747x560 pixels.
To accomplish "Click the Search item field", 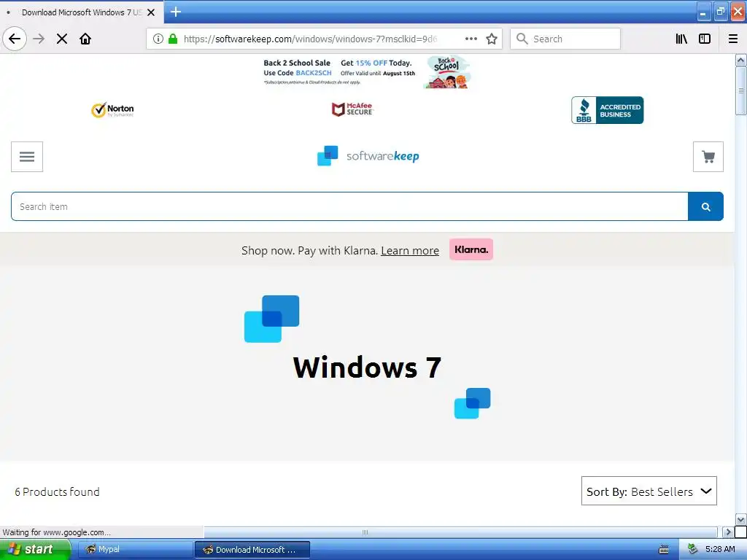I will click(x=349, y=206).
